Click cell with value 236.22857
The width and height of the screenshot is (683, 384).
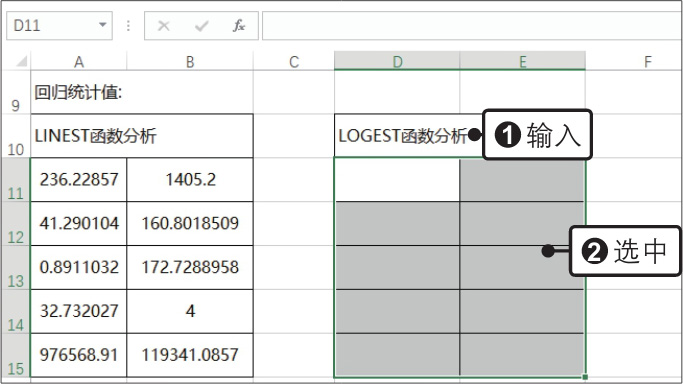[79, 180]
